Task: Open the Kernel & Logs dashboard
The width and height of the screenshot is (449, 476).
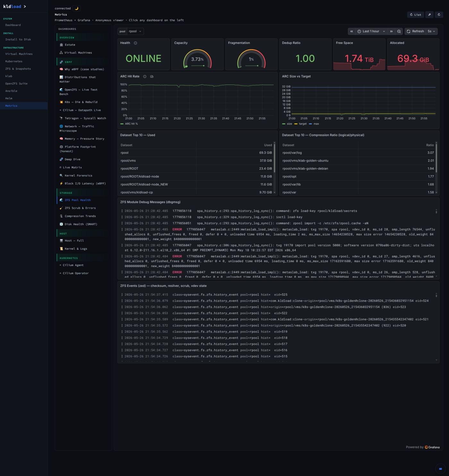Action: coord(83,249)
